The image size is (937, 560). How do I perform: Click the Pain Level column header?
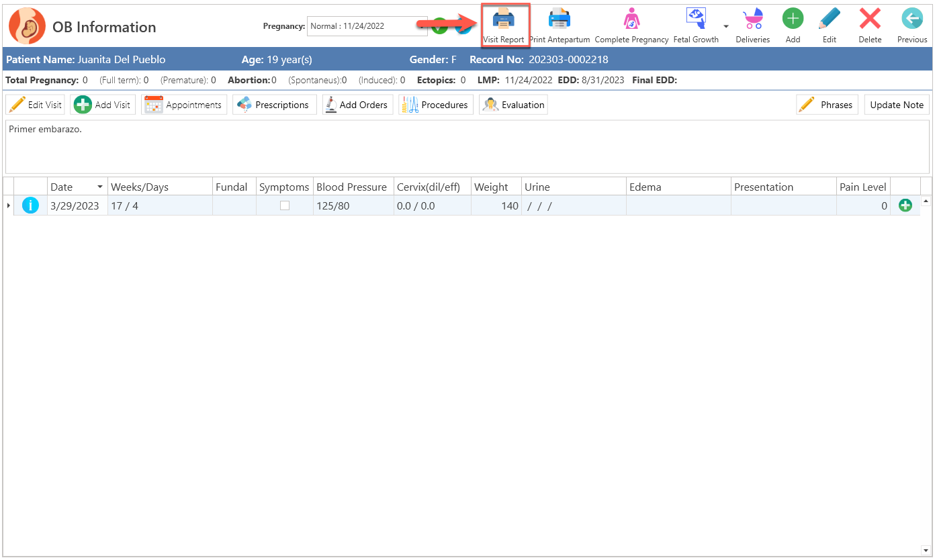click(863, 187)
